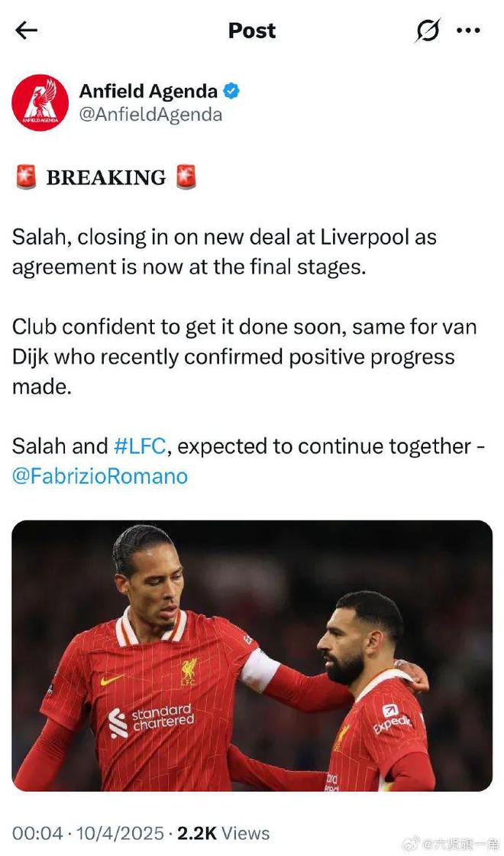Open the #LFC hashtag
This screenshot has width=504, height=856.
coord(142,446)
